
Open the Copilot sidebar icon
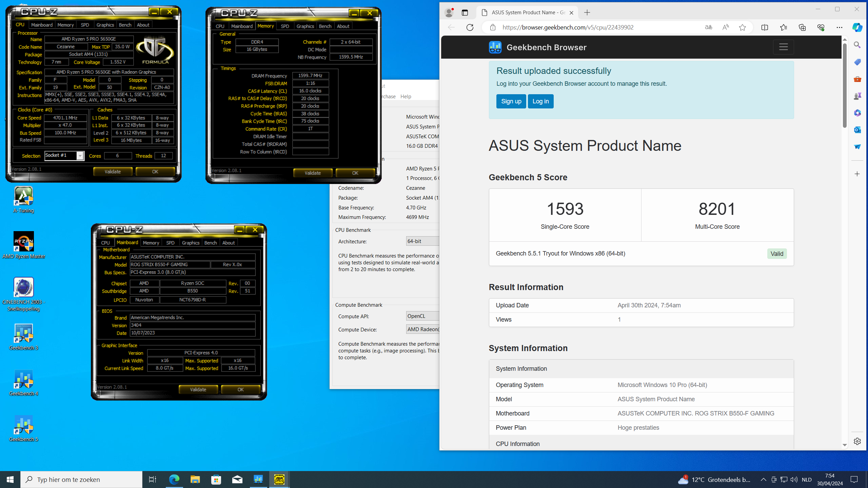[857, 27]
